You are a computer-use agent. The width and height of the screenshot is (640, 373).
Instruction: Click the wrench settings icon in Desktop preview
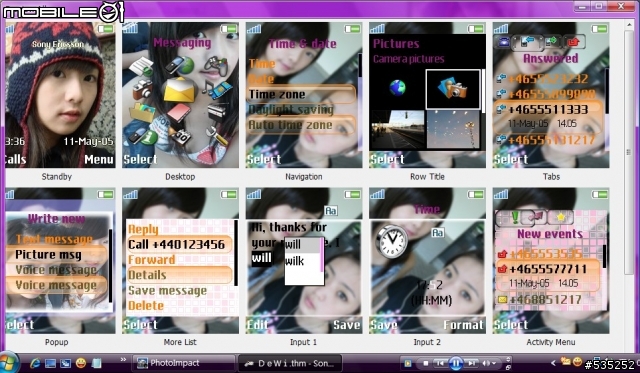click(x=216, y=135)
